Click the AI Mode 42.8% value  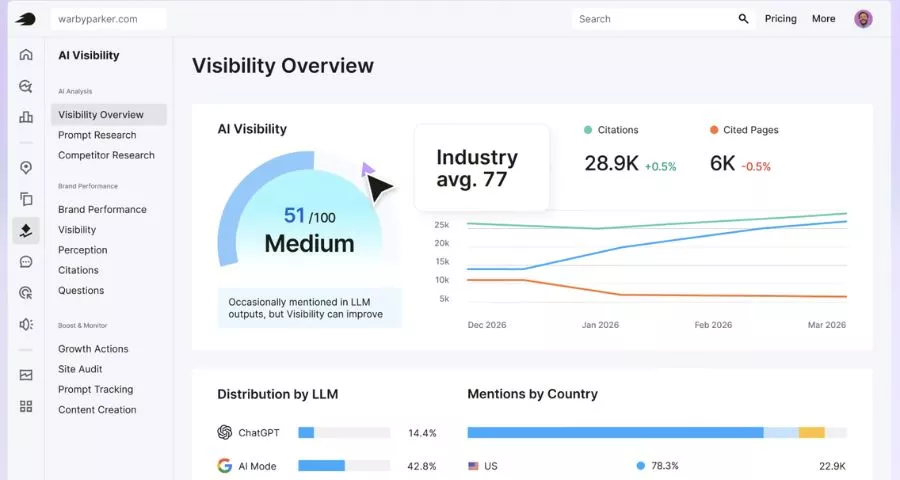[422, 466]
